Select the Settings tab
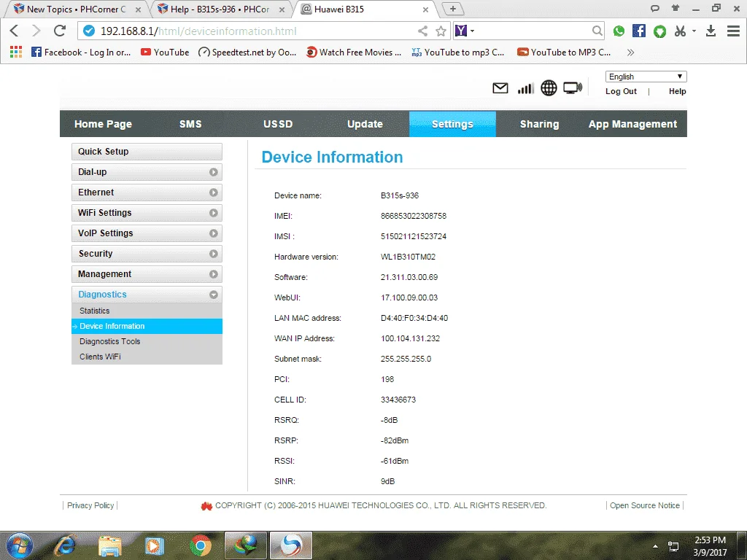This screenshot has height=560, width=747. pos(452,124)
